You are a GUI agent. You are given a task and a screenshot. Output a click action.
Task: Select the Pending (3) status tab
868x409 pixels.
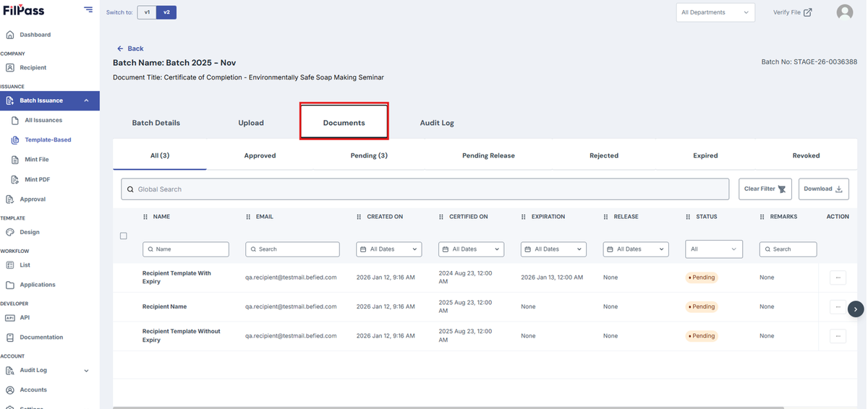point(369,155)
